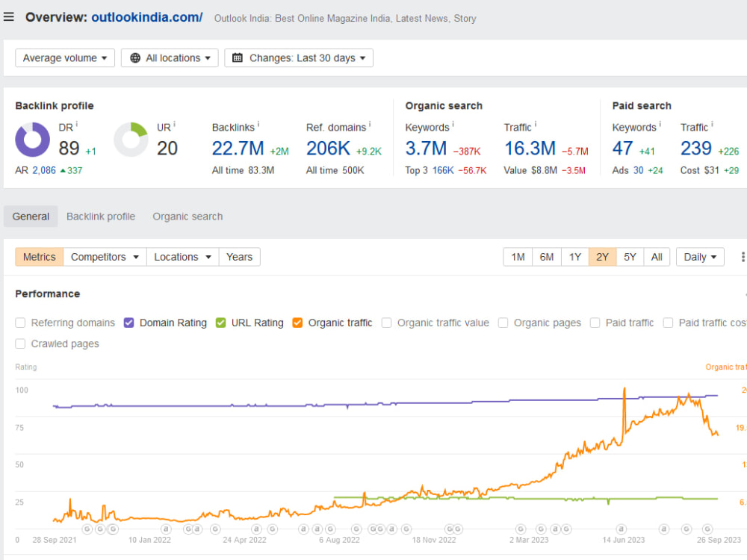This screenshot has height=560, width=747.
Task: Click the Organic search Traffic info icon
Action: point(536,124)
